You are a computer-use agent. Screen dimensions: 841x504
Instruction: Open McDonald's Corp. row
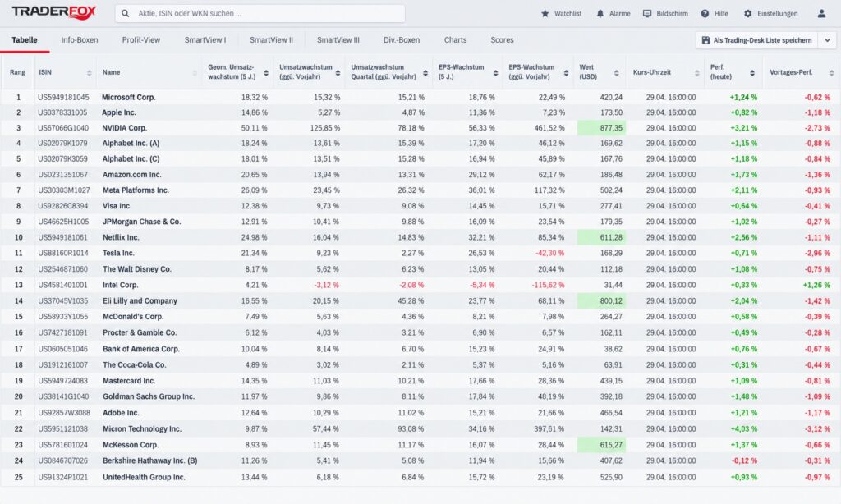pyautogui.click(x=420, y=317)
